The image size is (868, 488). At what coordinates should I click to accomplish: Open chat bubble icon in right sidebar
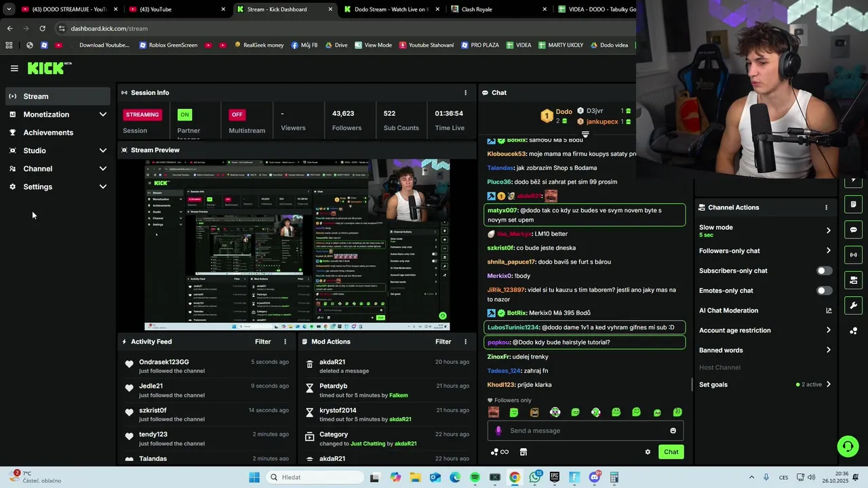coord(853,230)
